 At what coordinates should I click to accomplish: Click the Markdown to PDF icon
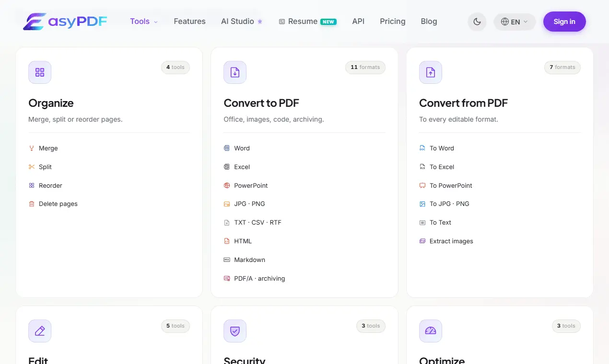227,260
